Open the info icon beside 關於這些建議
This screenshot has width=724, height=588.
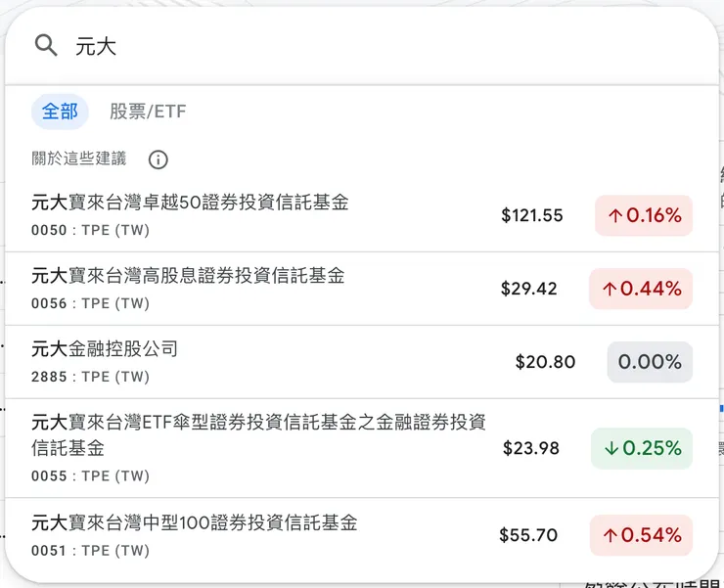158,159
